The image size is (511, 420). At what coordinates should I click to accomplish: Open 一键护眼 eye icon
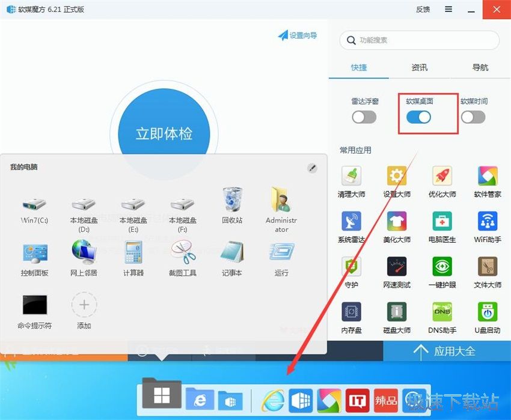pyautogui.click(x=442, y=267)
